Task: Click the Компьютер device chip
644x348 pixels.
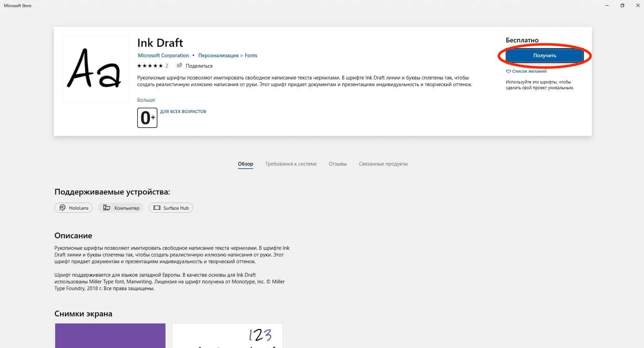Action: (x=121, y=208)
